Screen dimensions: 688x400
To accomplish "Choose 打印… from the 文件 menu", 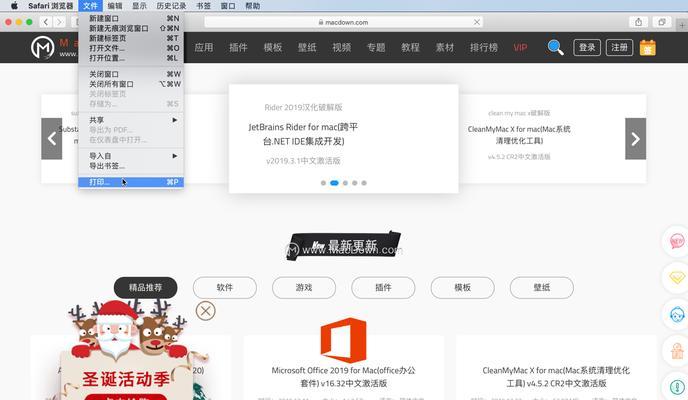I will 131,182.
